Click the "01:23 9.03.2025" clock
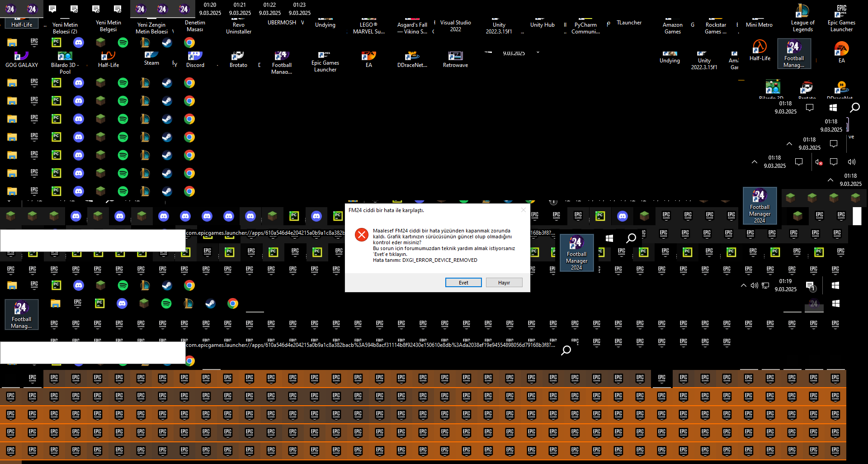868x464 pixels. pyautogui.click(x=300, y=9)
